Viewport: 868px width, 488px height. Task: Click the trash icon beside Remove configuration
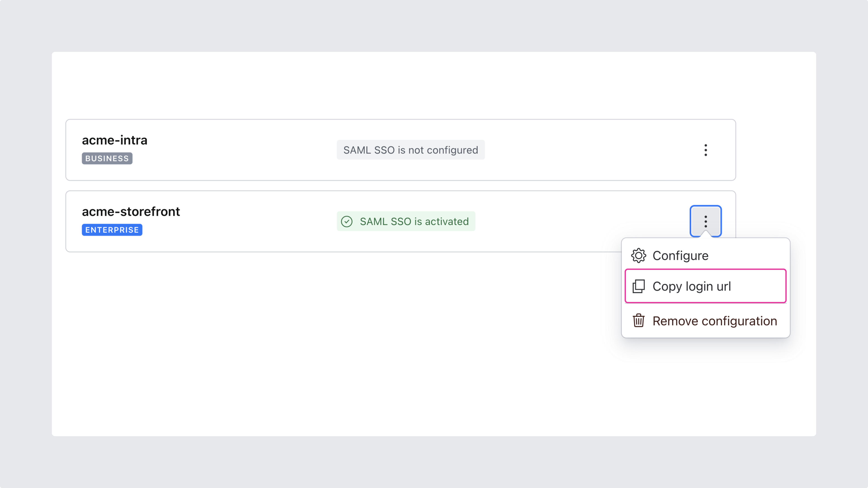click(x=639, y=321)
